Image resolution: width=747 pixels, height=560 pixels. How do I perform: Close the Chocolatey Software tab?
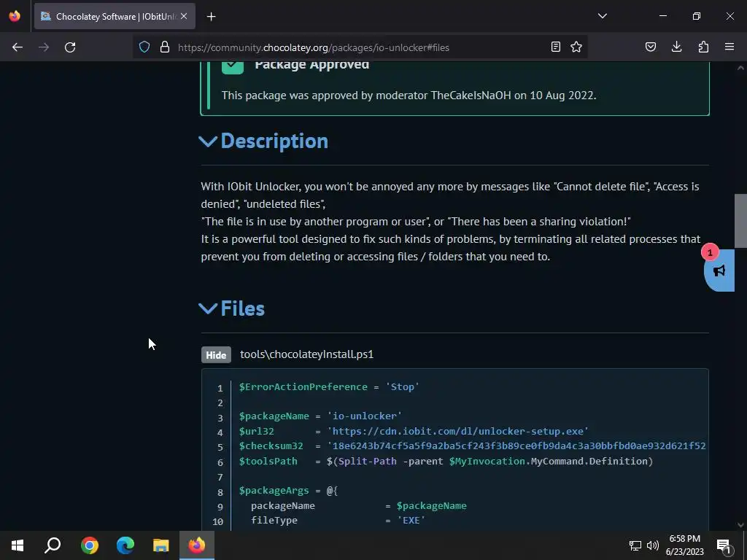(184, 16)
